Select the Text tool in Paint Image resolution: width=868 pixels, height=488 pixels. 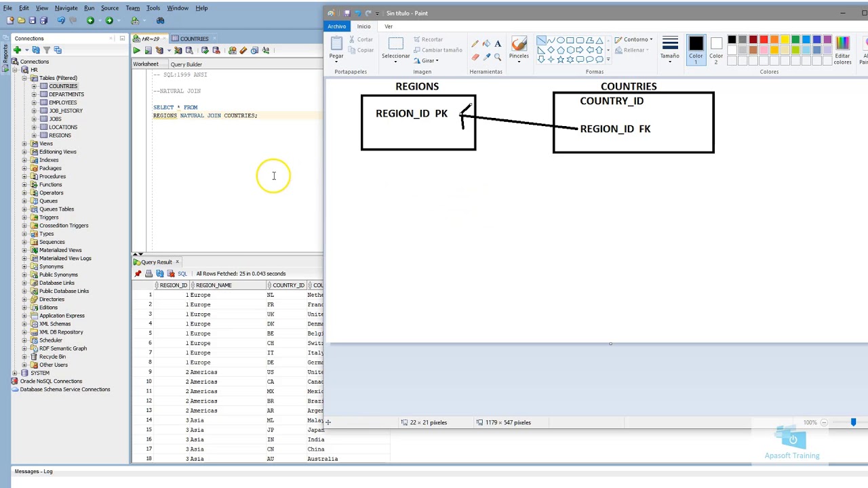498,44
